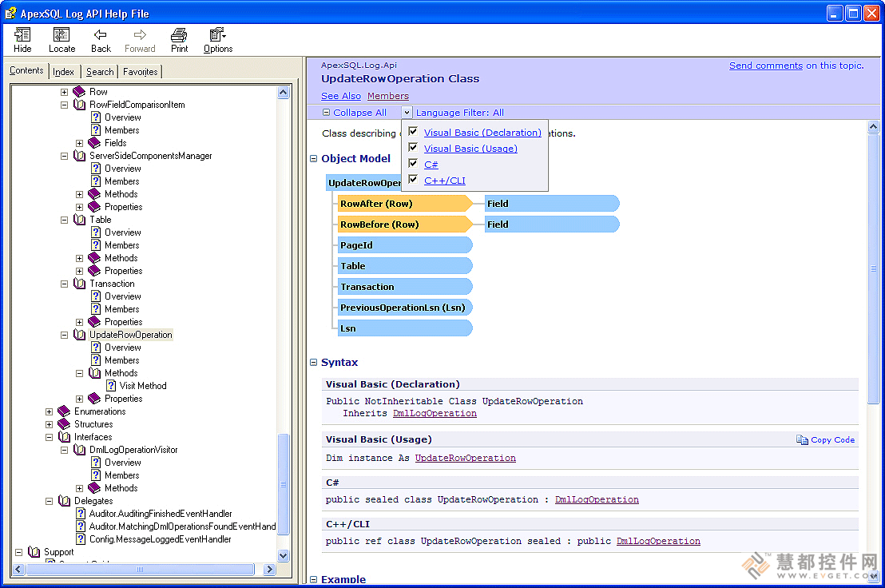Viewport: 885px width, 588px height.
Task: Expand the Enumerations tree node
Action: coord(49,412)
